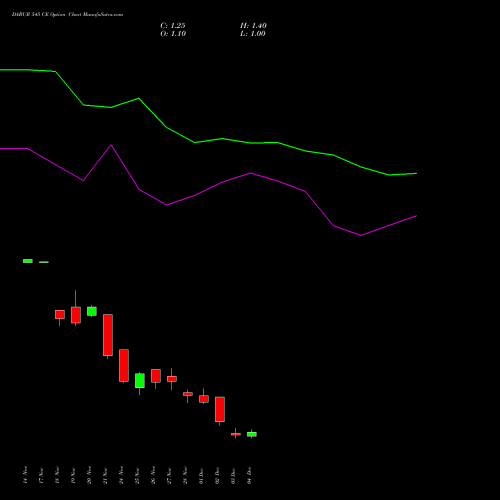The image size is (500, 500).
Task: Select the high value 'H: 1.40'
Action: 253,26
